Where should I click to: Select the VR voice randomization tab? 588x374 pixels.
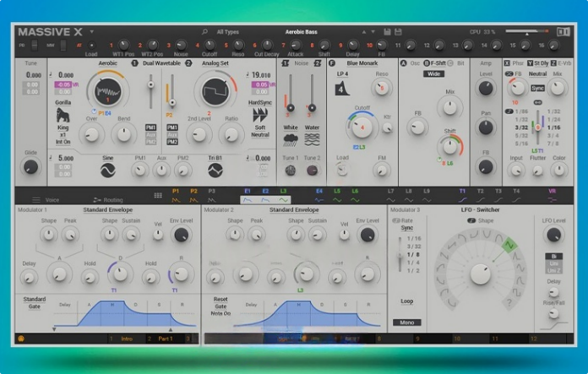point(552,195)
